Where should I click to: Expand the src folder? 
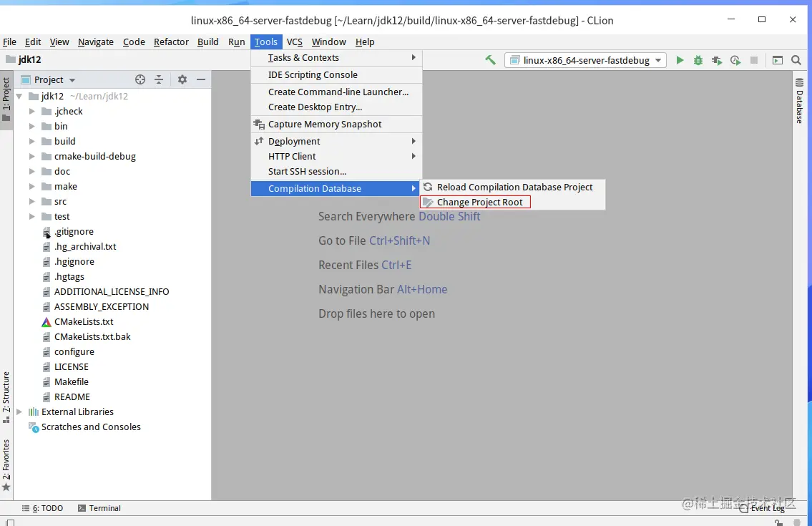pyautogui.click(x=31, y=202)
